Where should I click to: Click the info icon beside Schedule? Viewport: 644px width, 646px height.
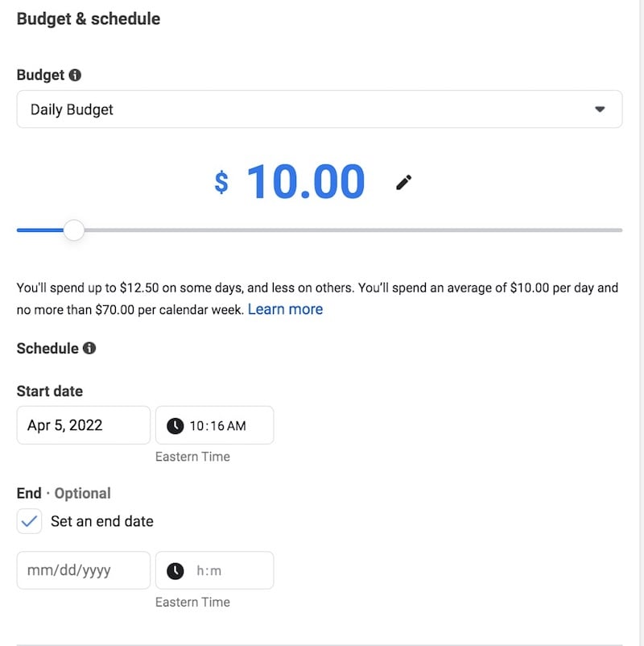pyautogui.click(x=89, y=349)
